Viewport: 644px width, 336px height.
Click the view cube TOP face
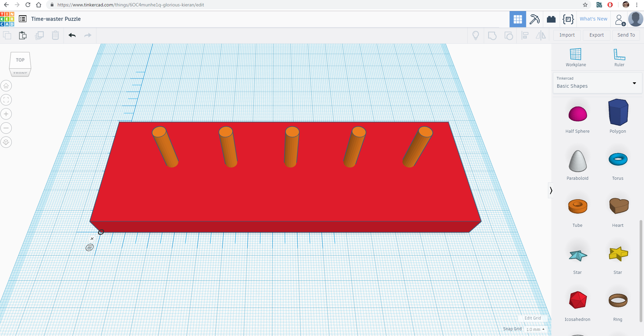pyautogui.click(x=20, y=60)
